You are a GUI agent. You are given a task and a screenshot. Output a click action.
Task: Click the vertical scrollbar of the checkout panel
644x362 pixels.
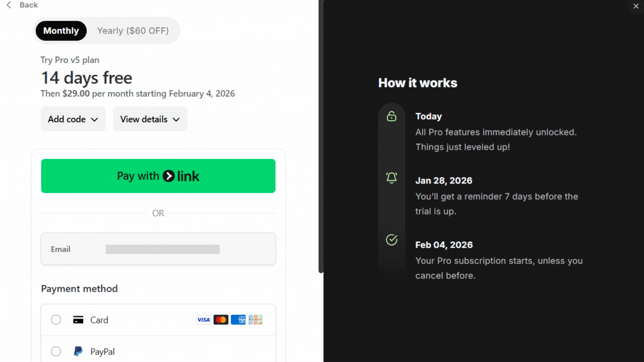321,134
